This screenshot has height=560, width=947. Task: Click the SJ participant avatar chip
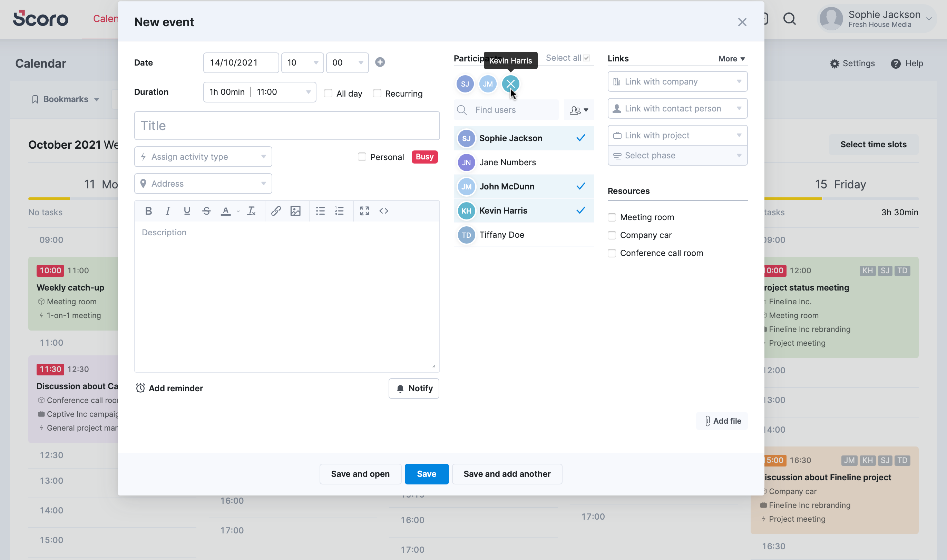[465, 84]
